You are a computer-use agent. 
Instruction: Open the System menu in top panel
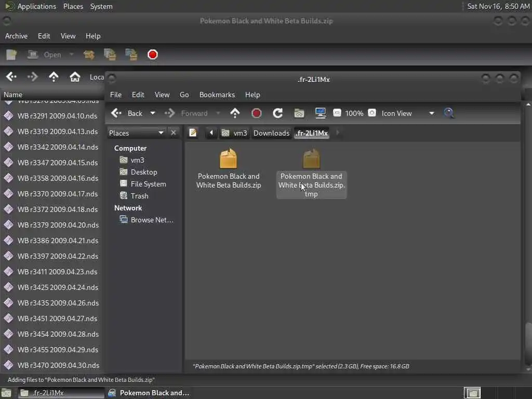(101, 6)
